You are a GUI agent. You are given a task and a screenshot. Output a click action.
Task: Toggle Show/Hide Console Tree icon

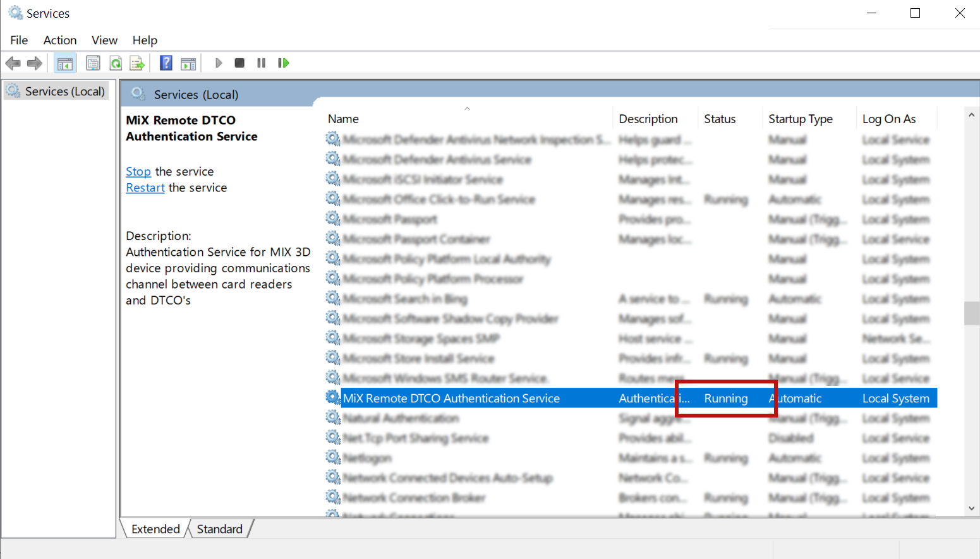(x=64, y=63)
